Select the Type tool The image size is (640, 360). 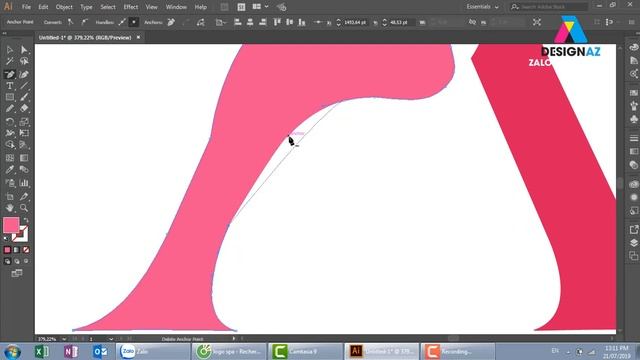coord(10,86)
